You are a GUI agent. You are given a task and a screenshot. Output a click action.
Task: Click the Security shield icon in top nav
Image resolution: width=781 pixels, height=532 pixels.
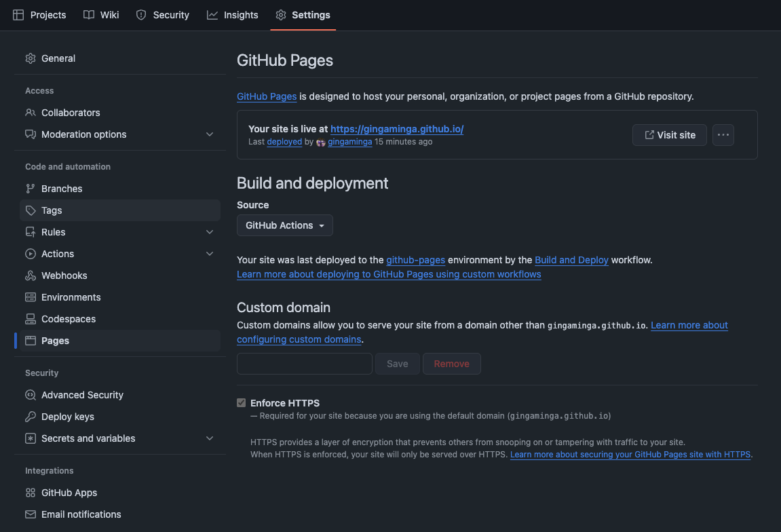(x=141, y=15)
